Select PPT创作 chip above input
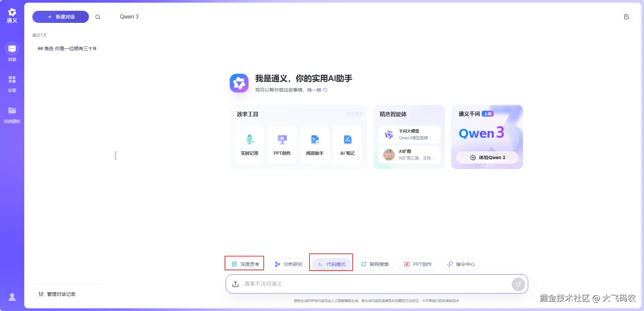This screenshot has height=311, width=644. pyautogui.click(x=418, y=264)
